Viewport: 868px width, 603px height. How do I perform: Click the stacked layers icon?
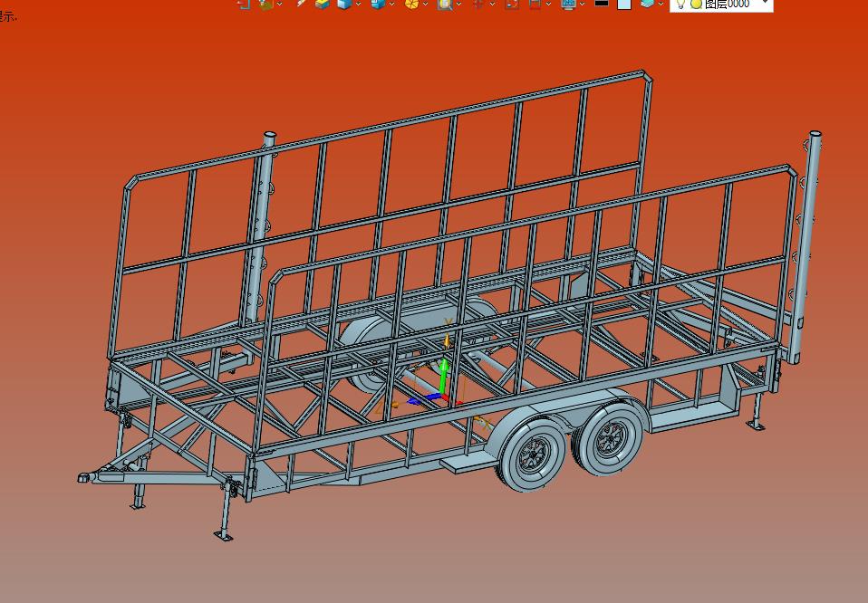pyautogui.click(x=647, y=4)
